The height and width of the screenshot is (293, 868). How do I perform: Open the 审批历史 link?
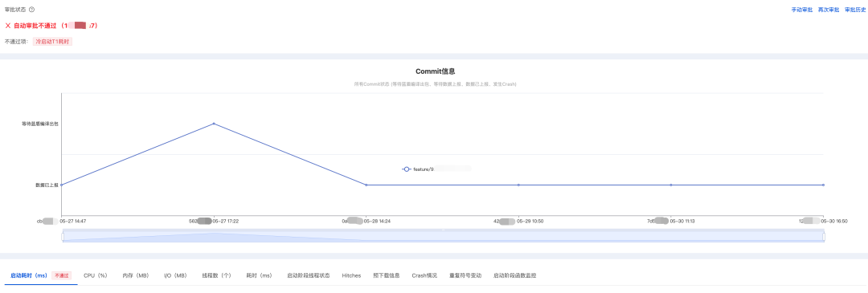pos(854,10)
